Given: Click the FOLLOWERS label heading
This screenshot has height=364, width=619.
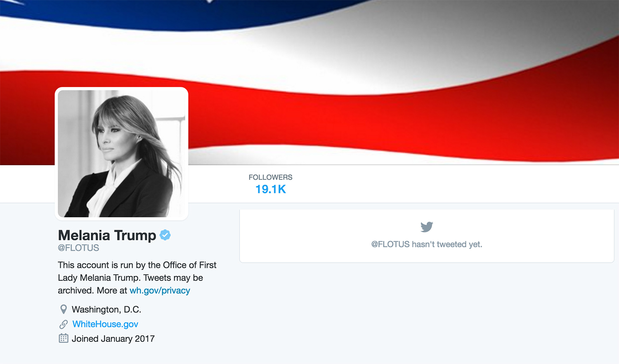Looking at the screenshot, I should 270,177.
